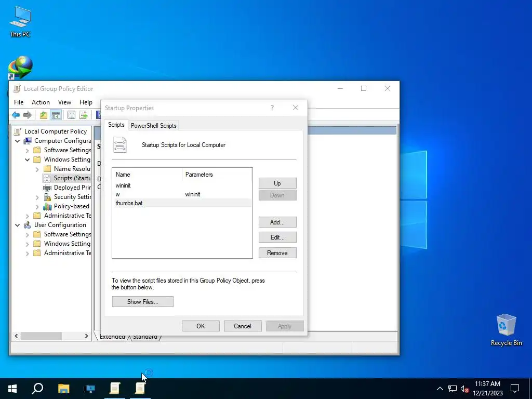The width and height of the screenshot is (532, 399).
Task: Click the Up one level folder icon
Action: 44,115
